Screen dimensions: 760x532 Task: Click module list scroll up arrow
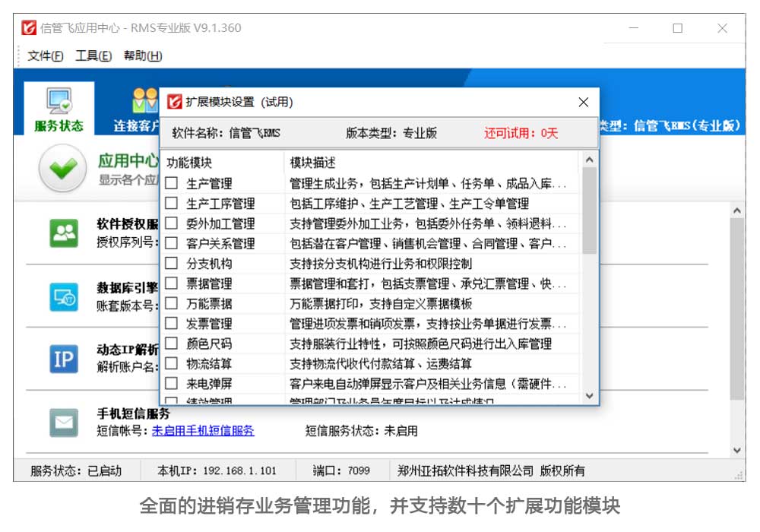[x=589, y=160]
